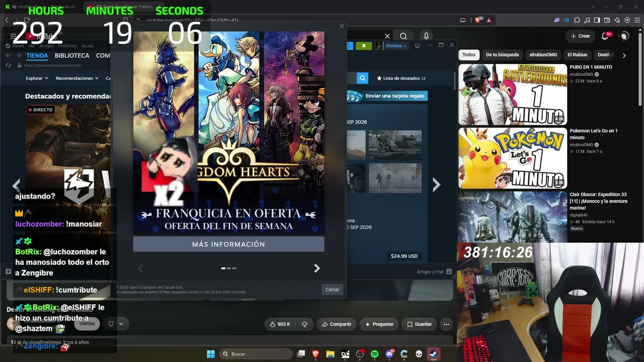
Task: Click Enviar una tarjeta regalo button
Action: point(388,96)
